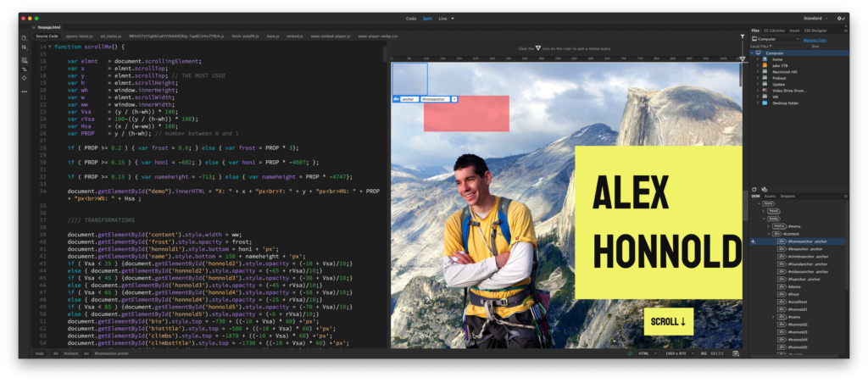The width and height of the screenshot is (868, 383).
Task: Click the green linting status icon
Action: [x=628, y=352]
